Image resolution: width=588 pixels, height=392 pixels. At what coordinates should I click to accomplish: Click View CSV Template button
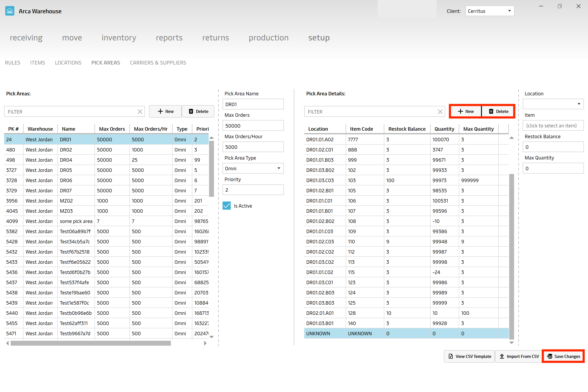[469, 356]
